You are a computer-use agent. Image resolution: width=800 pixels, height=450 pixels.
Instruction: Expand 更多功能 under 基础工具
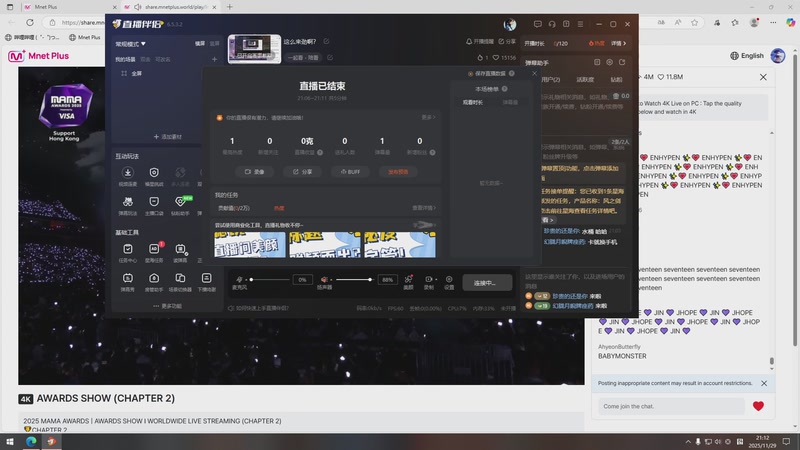click(x=167, y=306)
